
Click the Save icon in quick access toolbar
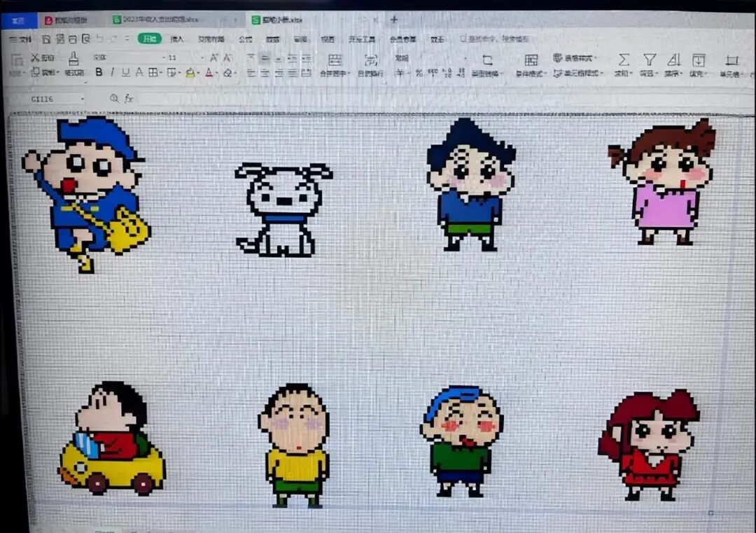(46, 39)
